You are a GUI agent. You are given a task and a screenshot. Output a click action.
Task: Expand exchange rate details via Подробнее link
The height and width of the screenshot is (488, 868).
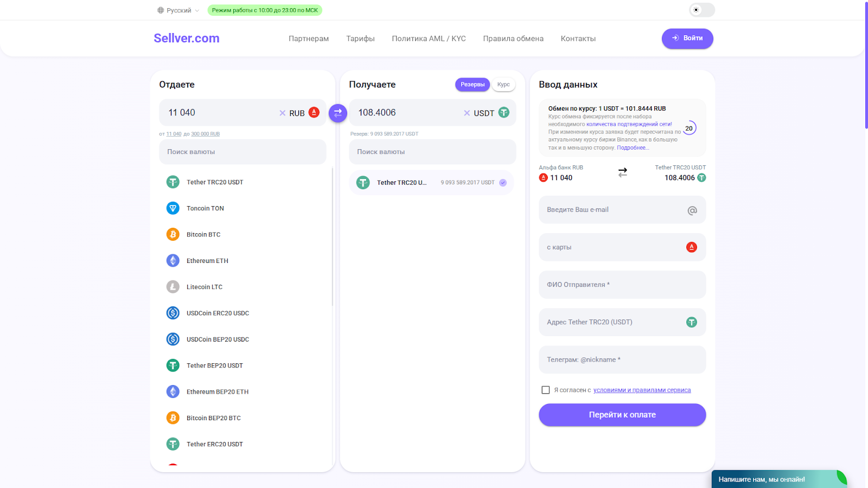click(x=633, y=147)
